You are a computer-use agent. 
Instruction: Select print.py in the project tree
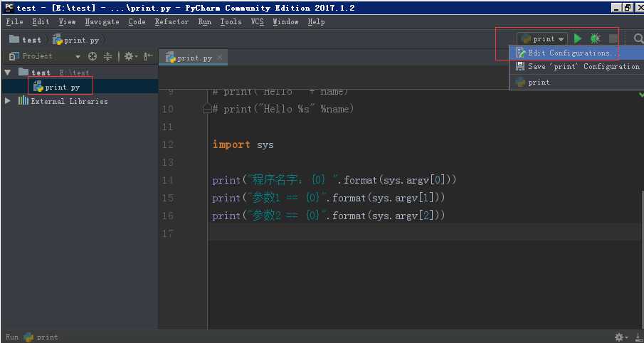(57, 87)
